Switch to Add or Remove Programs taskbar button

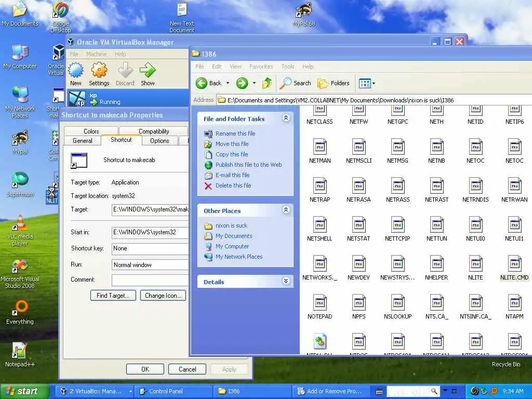[331, 392]
